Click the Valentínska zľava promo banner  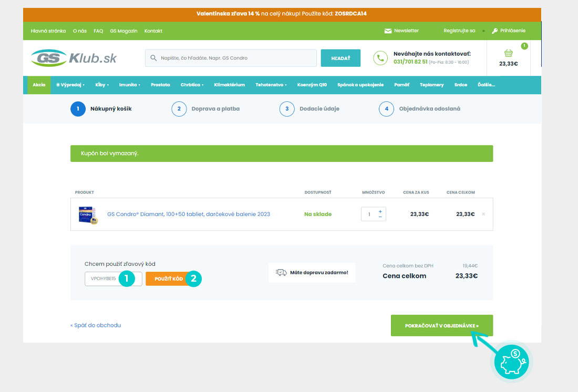(282, 14)
